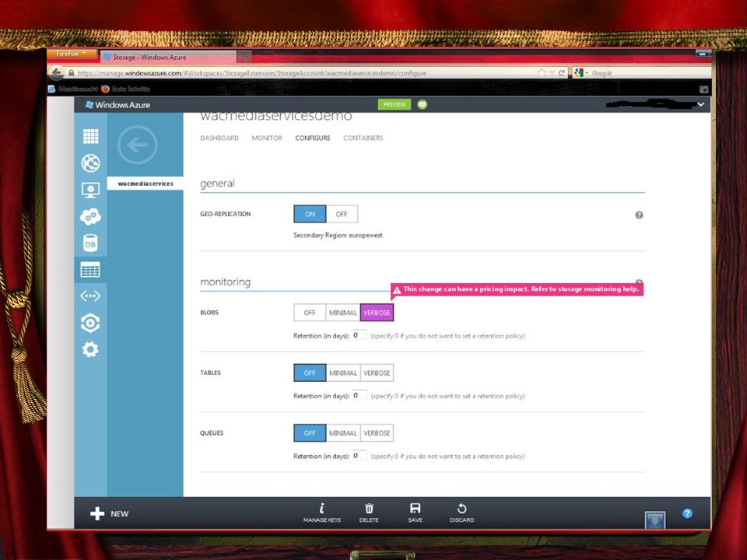
Task: Open a new browser tab with plus
Action: 244,57
